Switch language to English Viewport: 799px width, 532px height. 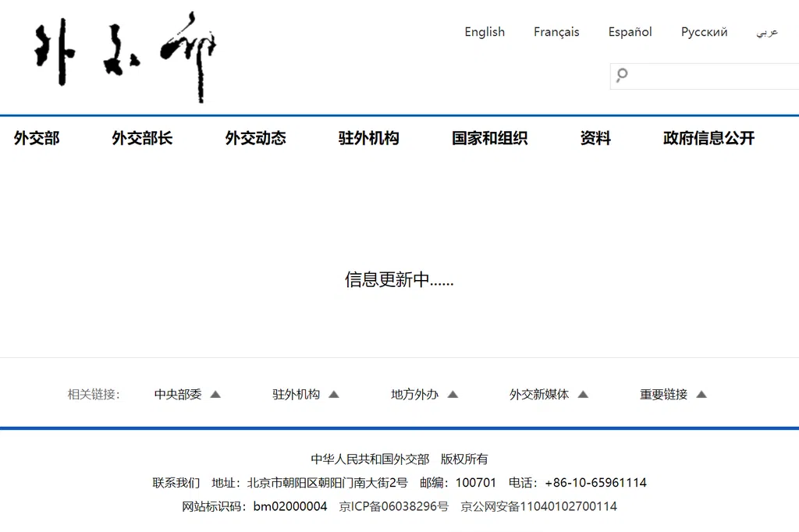pyautogui.click(x=485, y=32)
